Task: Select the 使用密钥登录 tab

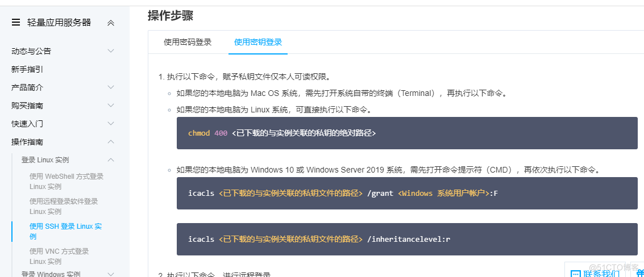Action: point(258,42)
